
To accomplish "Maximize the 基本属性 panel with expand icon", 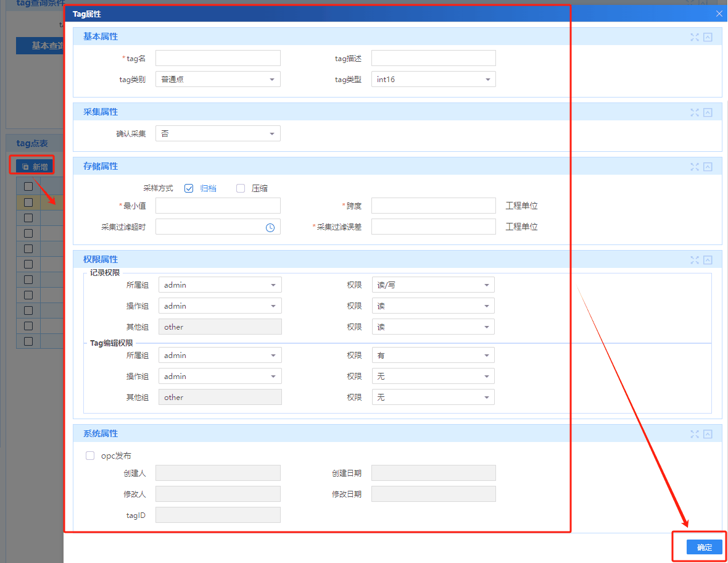I will pos(694,37).
